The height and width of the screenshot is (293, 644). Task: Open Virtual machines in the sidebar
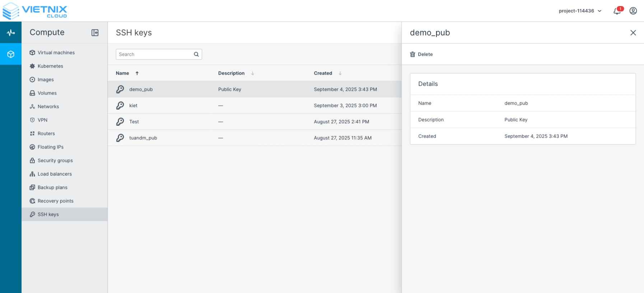pyautogui.click(x=56, y=52)
